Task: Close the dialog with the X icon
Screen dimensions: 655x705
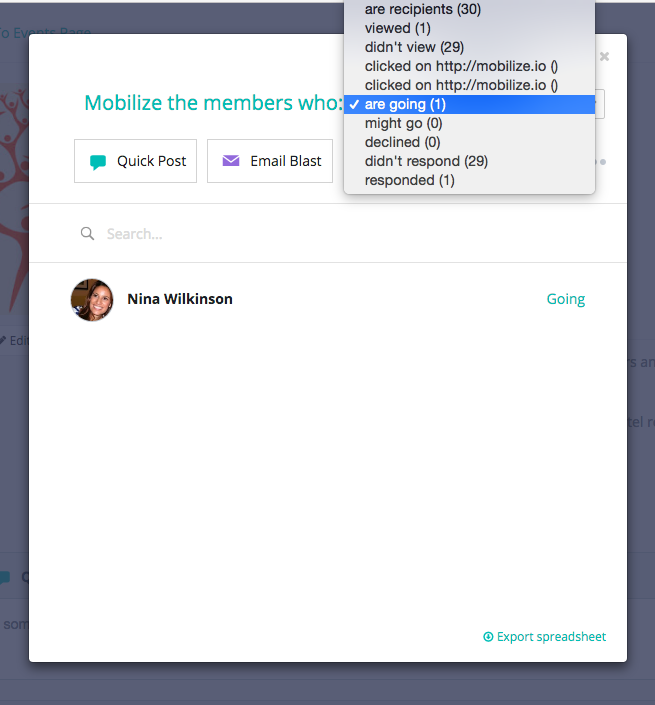Action: click(604, 56)
